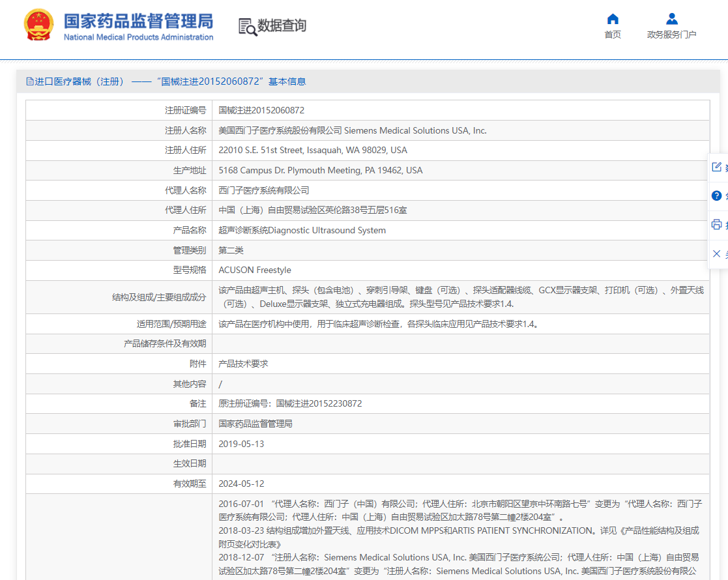The image size is (728, 580).
Task: Click the 管理类别 row label
Action: (x=190, y=250)
